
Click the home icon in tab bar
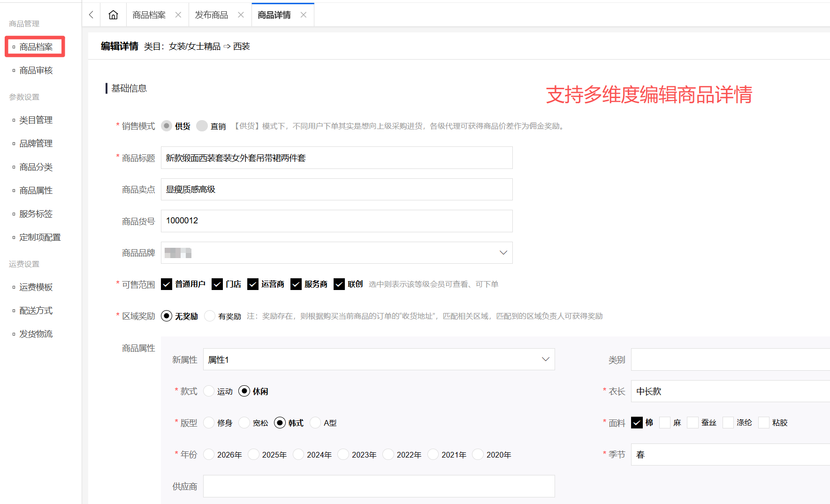click(x=113, y=15)
